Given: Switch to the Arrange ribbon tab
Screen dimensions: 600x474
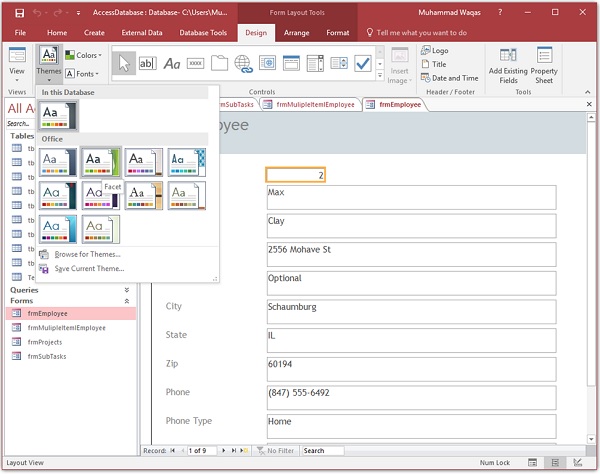Looking at the screenshot, I should (296, 32).
